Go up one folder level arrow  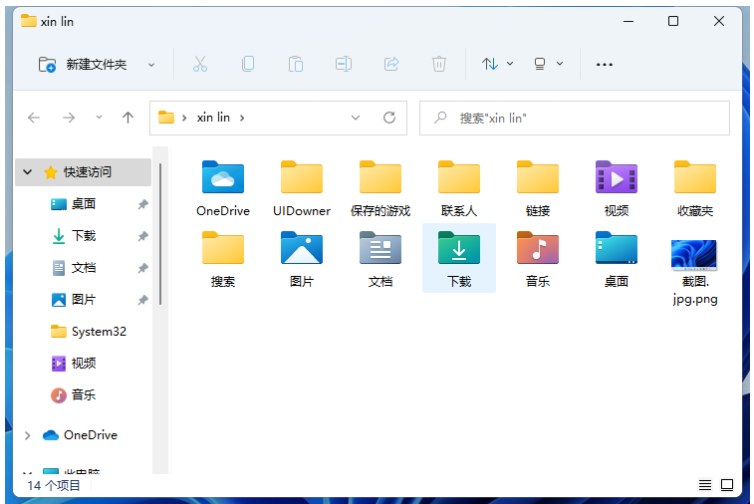point(128,117)
